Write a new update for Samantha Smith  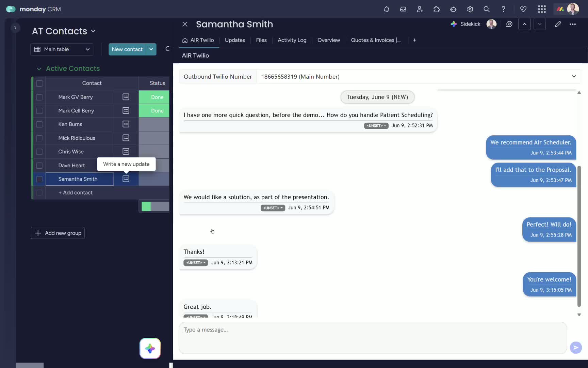click(x=126, y=179)
